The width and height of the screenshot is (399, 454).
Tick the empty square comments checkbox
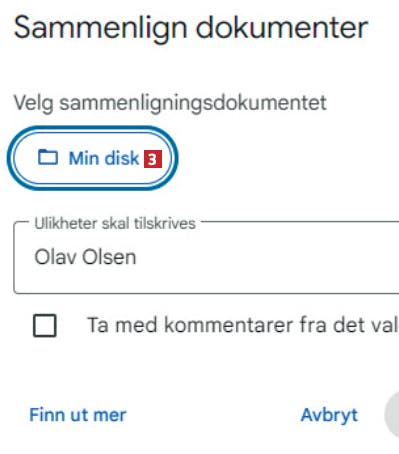45,325
